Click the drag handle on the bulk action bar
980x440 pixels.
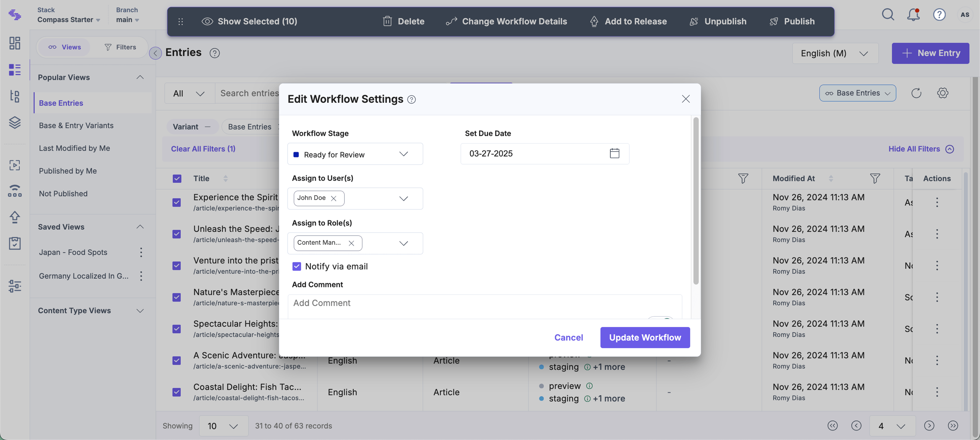point(181,21)
